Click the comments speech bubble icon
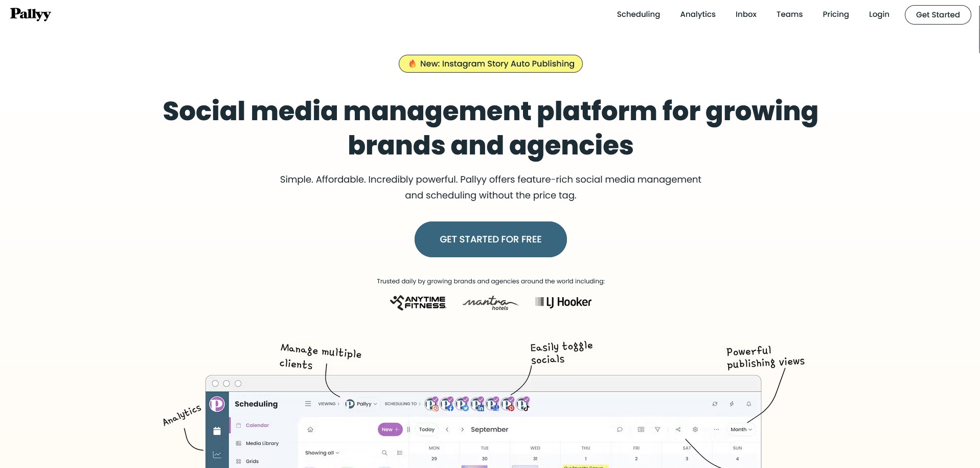The height and width of the screenshot is (468, 980). (620, 430)
